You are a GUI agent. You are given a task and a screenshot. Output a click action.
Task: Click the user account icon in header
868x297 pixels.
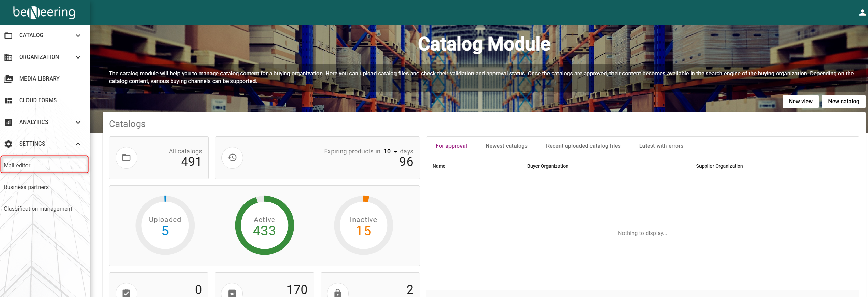[x=862, y=13]
